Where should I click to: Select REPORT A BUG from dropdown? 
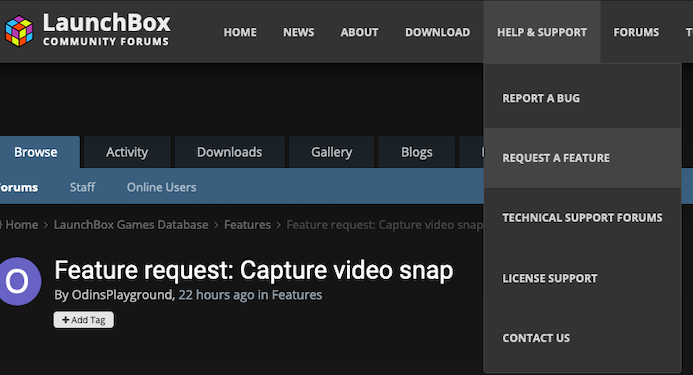point(583,98)
